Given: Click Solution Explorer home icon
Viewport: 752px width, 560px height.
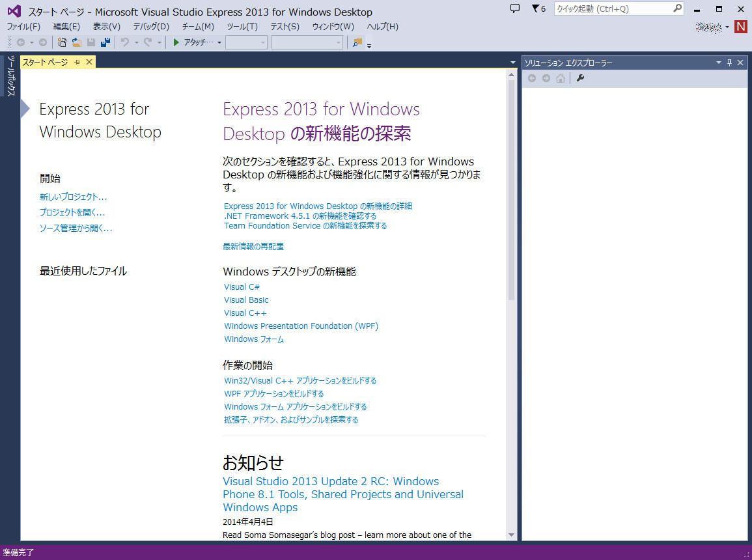Looking at the screenshot, I should [560, 78].
